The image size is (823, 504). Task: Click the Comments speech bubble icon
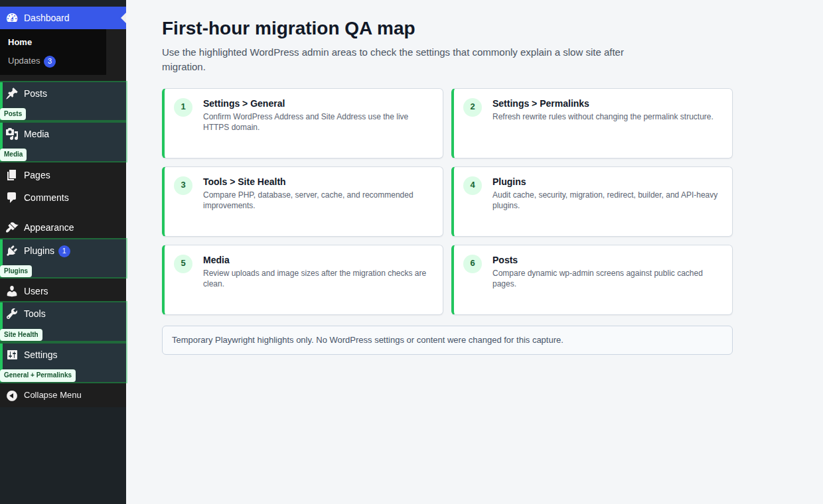[x=12, y=198]
